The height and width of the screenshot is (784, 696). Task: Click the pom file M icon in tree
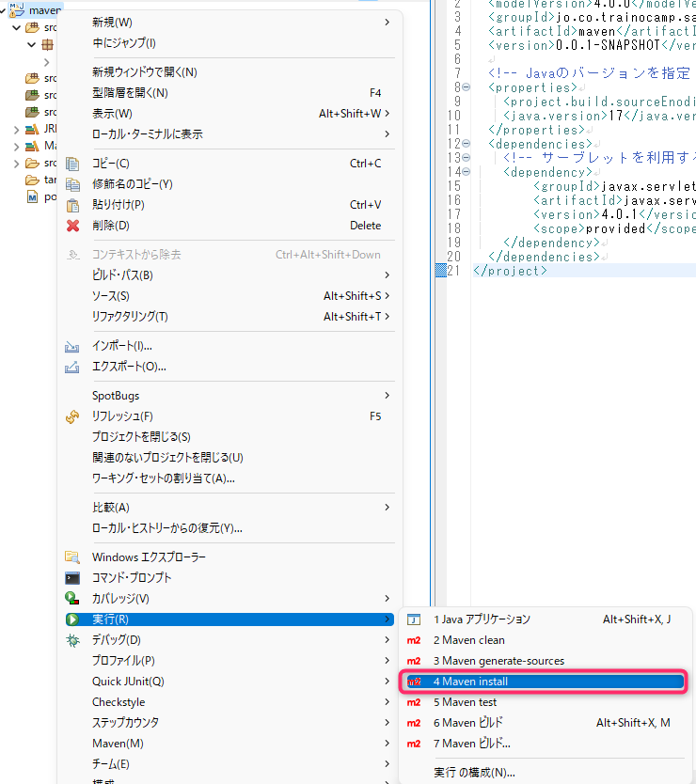tap(33, 197)
